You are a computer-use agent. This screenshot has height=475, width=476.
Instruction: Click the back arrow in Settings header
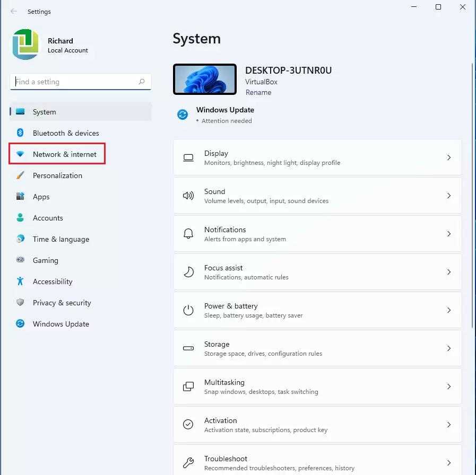click(x=14, y=11)
